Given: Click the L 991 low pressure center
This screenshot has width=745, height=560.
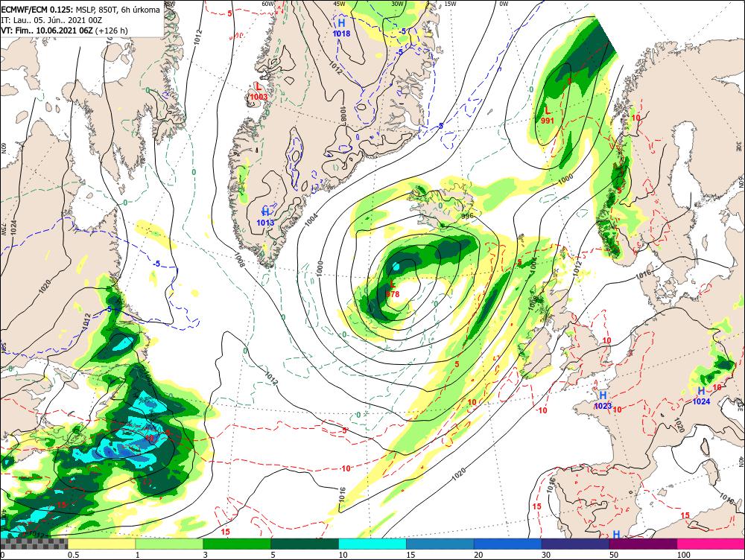Looking at the screenshot, I should 548,115.
